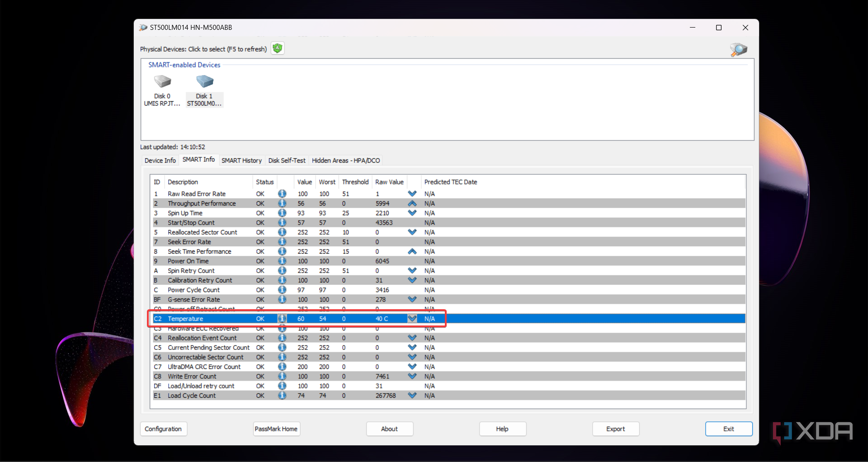Image resolution: width=868 pixels, height=462 pixels.
Task: Click raw value 267768 for Load Cycle Count
Action: coord(386,396)
